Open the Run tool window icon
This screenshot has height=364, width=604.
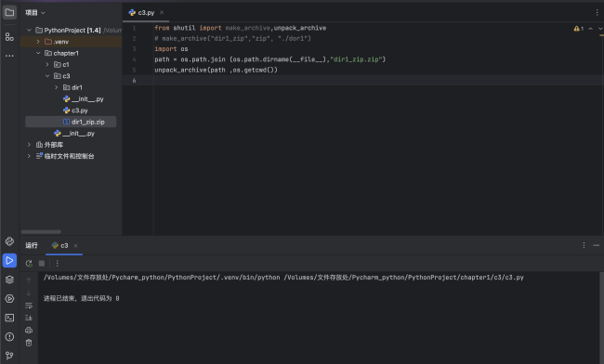(x=9, y=261)
